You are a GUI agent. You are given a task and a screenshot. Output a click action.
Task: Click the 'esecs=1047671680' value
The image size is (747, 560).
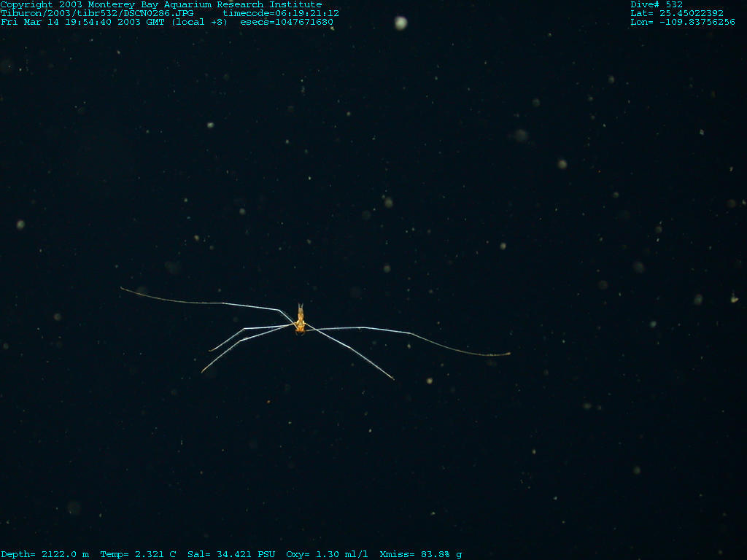tap(287, 22)
